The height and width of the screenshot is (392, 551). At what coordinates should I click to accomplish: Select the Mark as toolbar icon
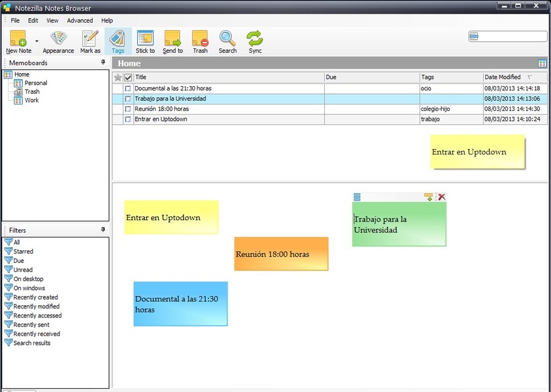pyautogui.click(x=90, y=38)
